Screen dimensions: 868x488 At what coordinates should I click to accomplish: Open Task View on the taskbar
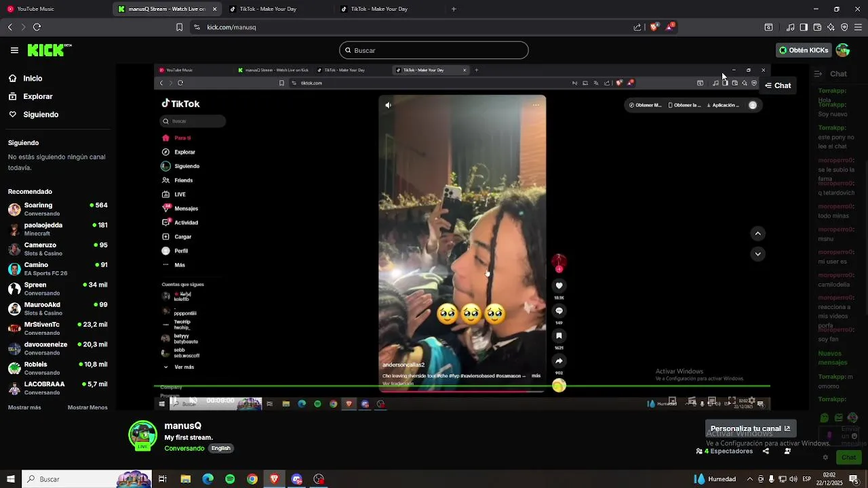pos(163,479)
